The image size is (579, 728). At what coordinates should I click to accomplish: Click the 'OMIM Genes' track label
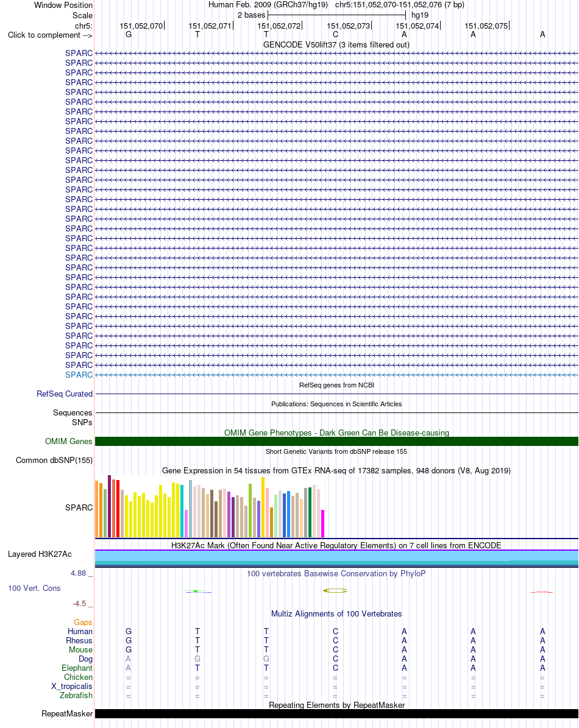coord(69,442)
